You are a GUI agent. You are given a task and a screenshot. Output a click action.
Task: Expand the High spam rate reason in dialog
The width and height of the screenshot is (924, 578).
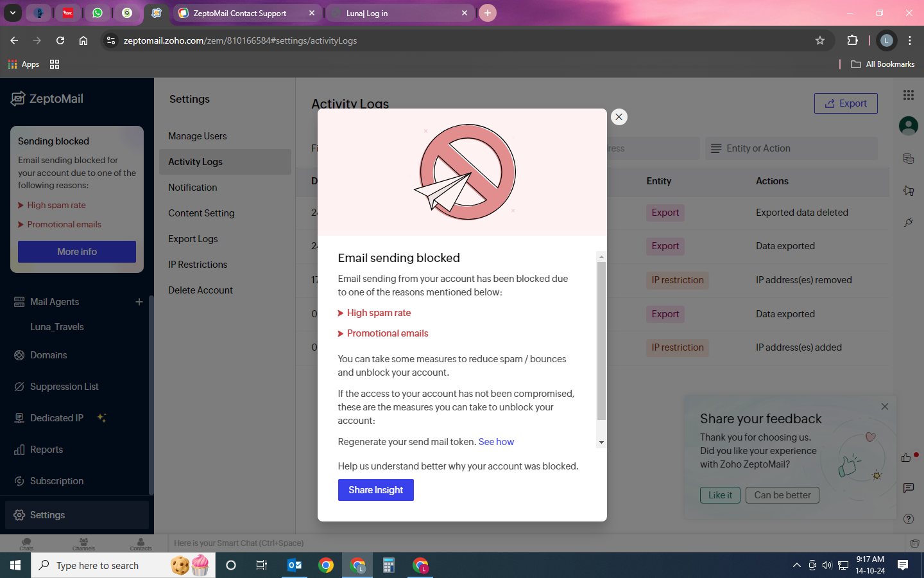[375, 313]
